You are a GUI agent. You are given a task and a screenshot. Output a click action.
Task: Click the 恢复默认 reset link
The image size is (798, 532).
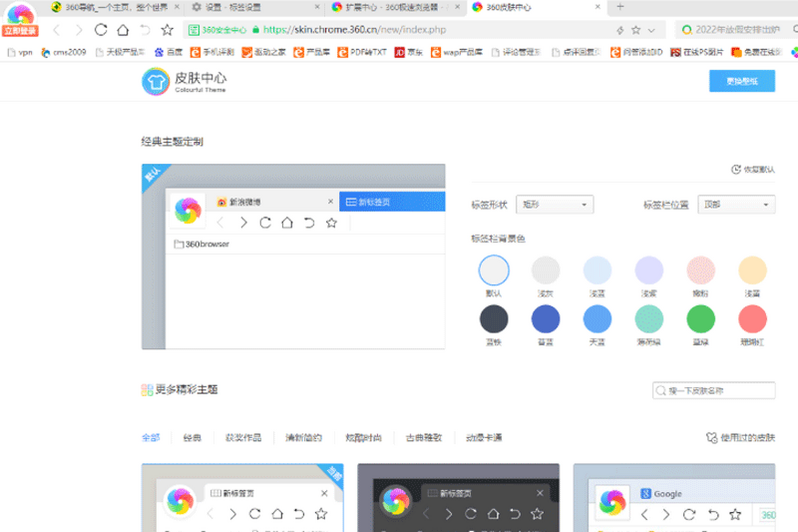pos(753,170)
